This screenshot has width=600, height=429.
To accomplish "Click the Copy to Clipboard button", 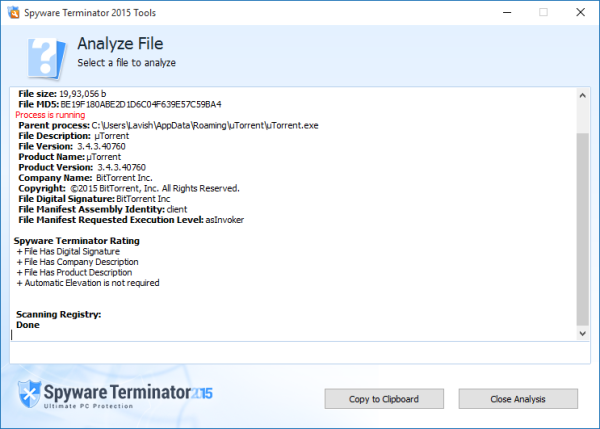I will (x=384, y=399).
